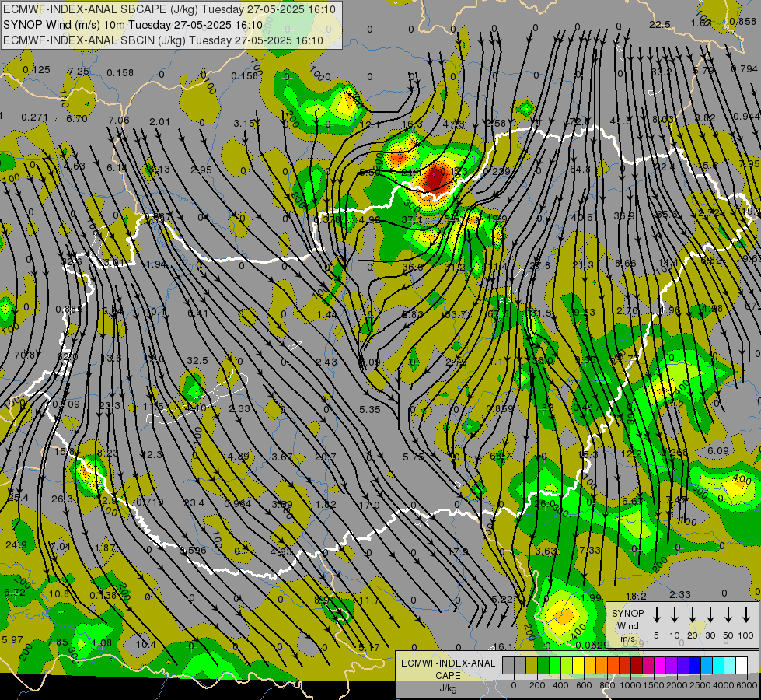Screen dimensions: 761x700
Task: Pick the cyan swatch right of 4000 tick
Action: (729, 665)
